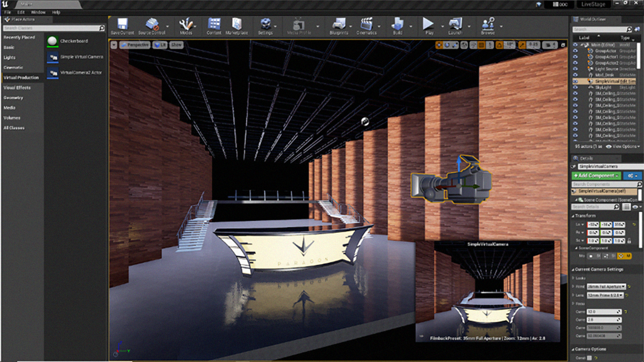
Task: Click the property matrix grid icon in Details
Action: click(626, 207)
